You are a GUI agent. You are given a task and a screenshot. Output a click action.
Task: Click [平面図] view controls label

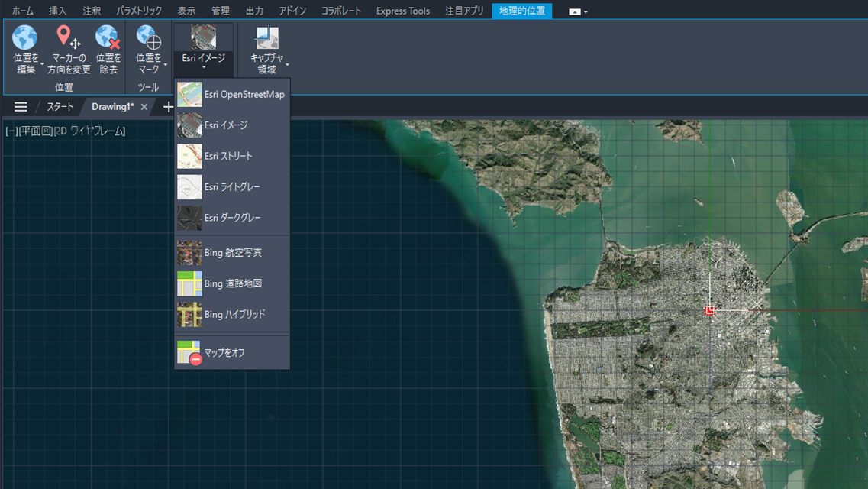tap(35, 131)
